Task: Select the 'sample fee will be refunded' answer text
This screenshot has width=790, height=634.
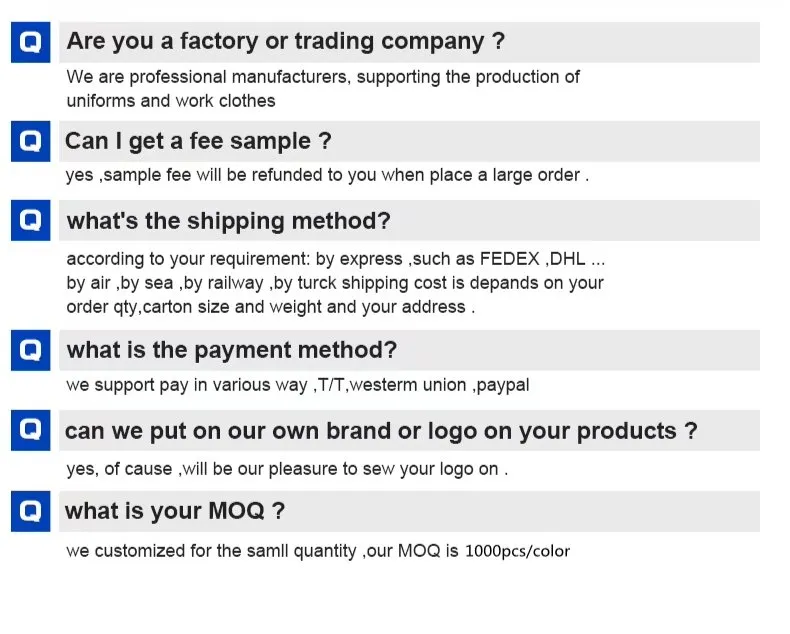Action: pyautogui.click(x=327, y=176)
